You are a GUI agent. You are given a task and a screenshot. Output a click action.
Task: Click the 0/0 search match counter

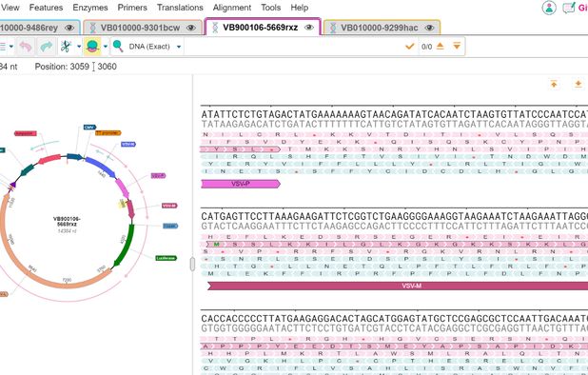(427, 47)
